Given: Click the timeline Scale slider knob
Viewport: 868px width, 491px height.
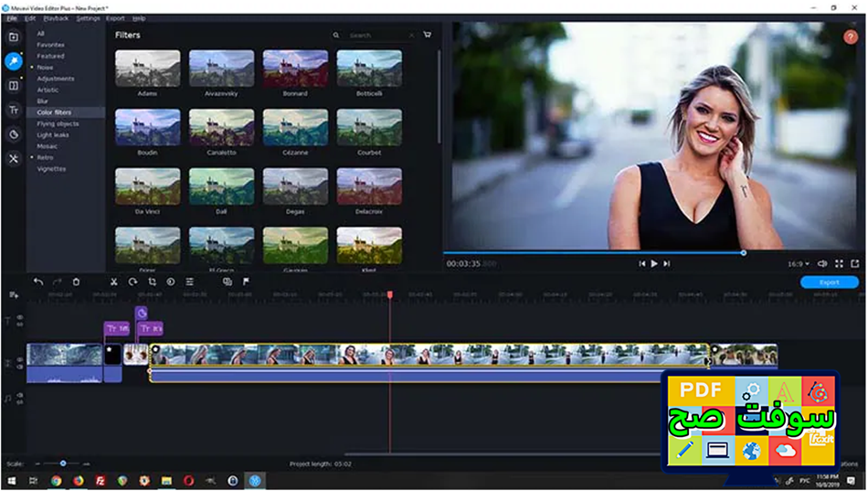Looking at the screenshot, I should [x=63, y=464].
